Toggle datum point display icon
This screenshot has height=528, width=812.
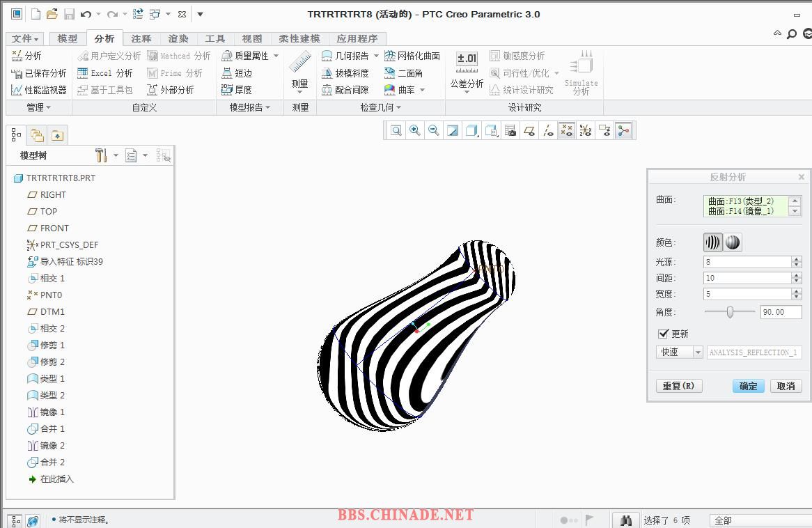tap(567, 130)
